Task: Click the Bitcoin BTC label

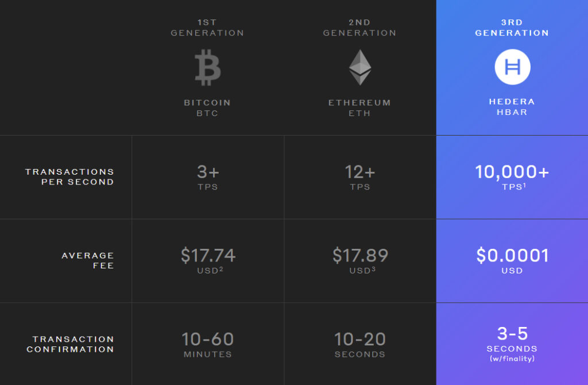Action: click(x=207, y=108)
